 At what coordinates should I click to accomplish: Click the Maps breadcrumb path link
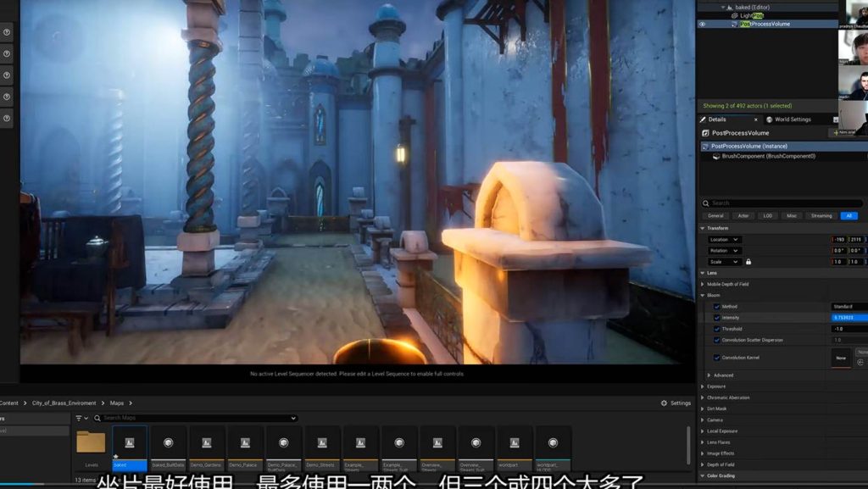117,403
